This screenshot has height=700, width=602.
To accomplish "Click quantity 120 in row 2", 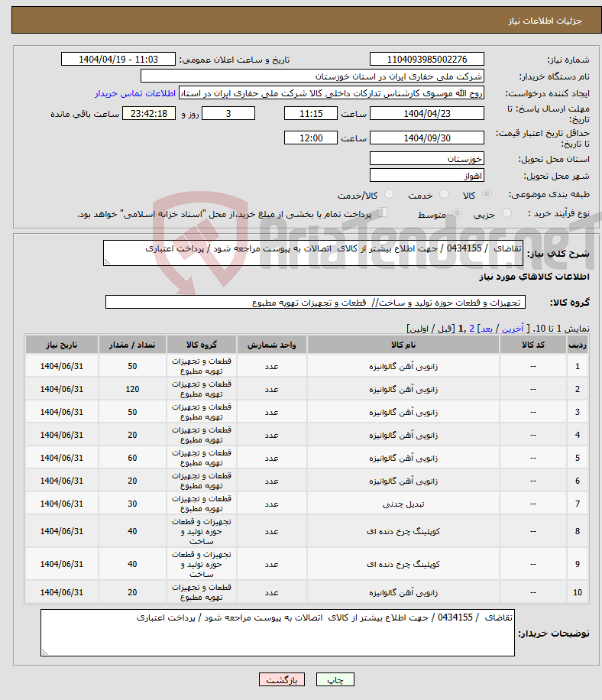I will tap(132, 389).
